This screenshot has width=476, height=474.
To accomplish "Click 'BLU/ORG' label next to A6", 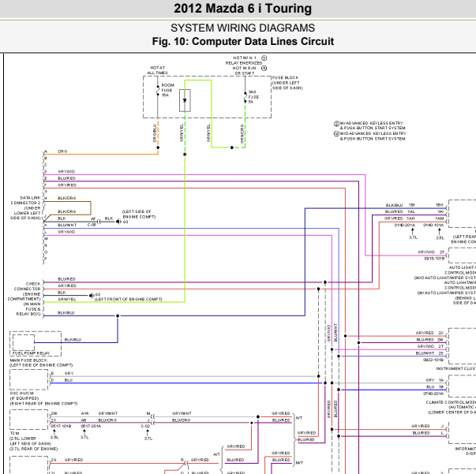I will pyautogui.click(x=107, y=420).
